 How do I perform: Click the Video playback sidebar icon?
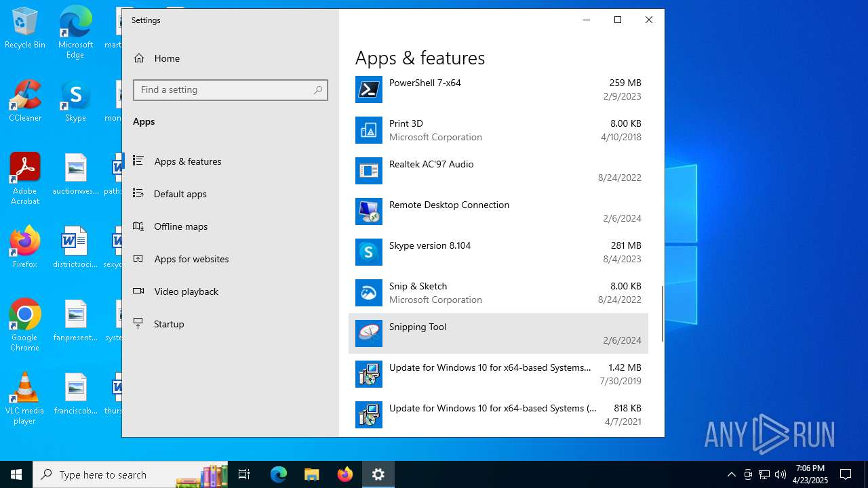click(138, 291)
